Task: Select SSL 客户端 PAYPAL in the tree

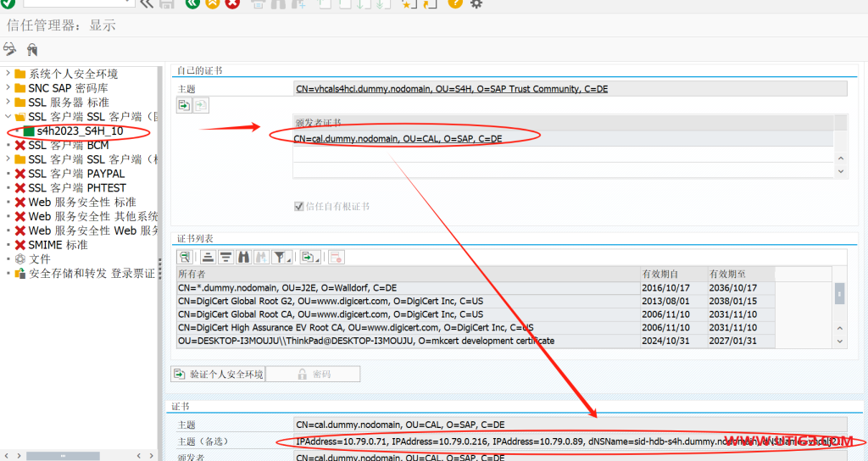Action: [76, 174]
